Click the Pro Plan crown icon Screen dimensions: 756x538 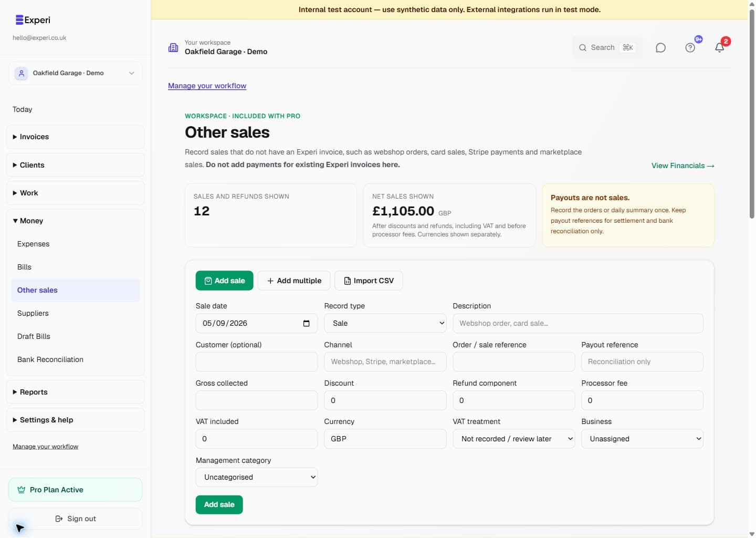click(22, 490)
